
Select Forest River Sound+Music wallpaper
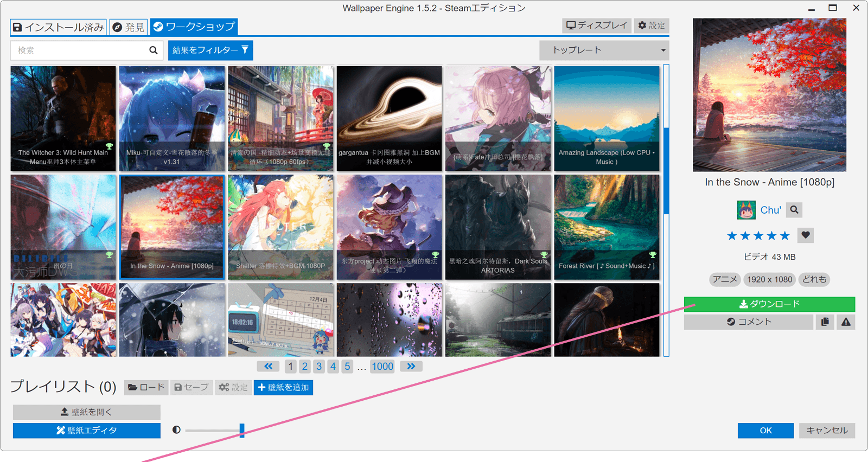pos(607,227)
